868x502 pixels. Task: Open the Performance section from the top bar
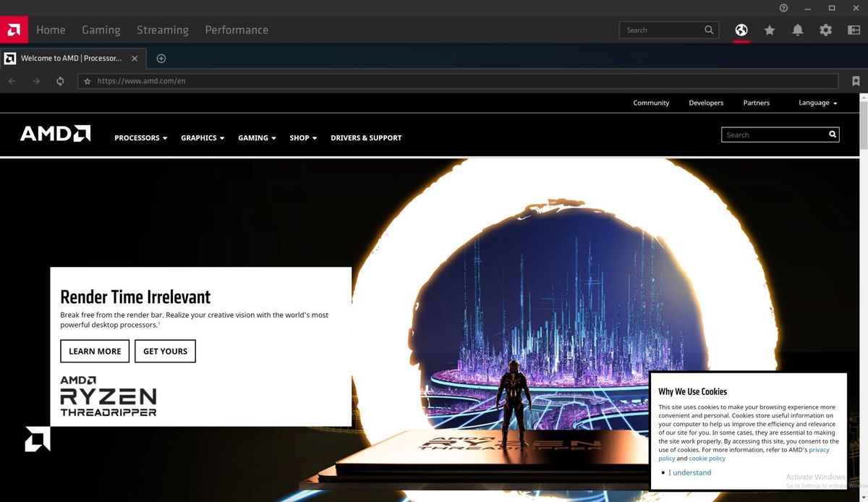[x=237, y=30]
